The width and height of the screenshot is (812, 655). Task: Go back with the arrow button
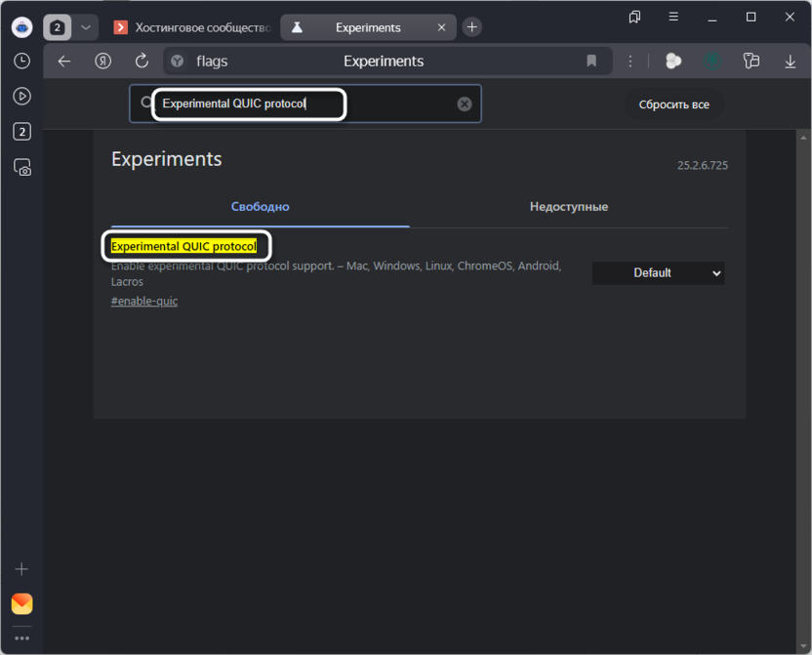point(64,61)
